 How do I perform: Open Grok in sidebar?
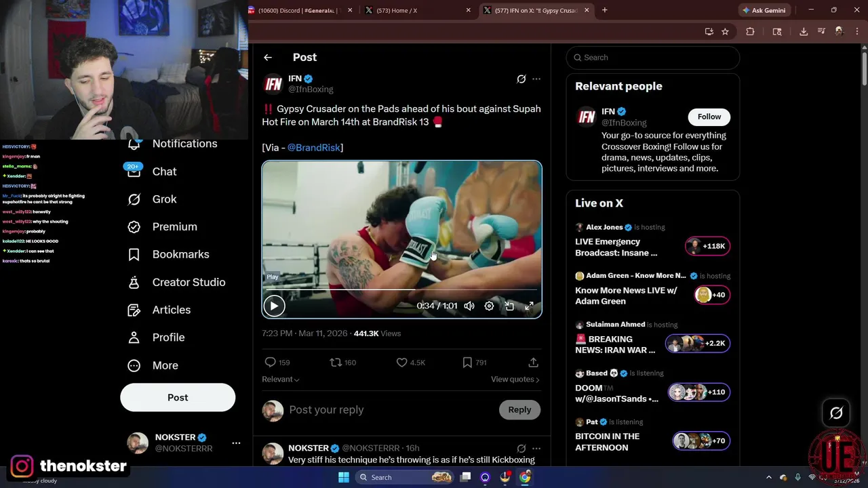coord(153,199)
